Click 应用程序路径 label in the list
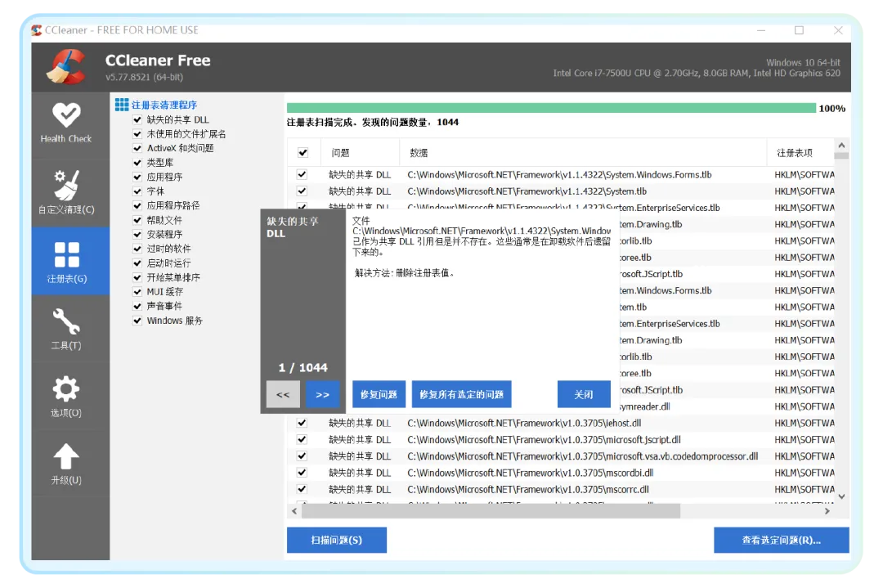The height and width of the screenshot is (588, 883). click(x=173, y=205)
